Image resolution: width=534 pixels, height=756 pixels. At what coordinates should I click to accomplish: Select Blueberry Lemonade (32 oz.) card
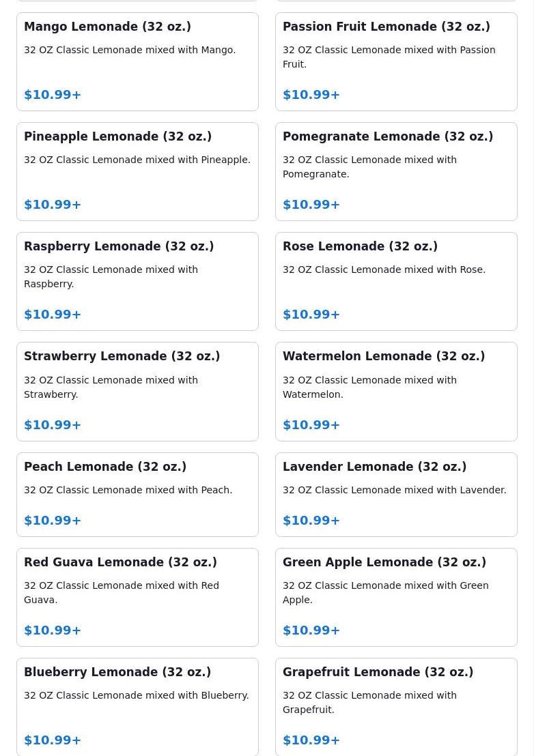(x=137, y=708)
